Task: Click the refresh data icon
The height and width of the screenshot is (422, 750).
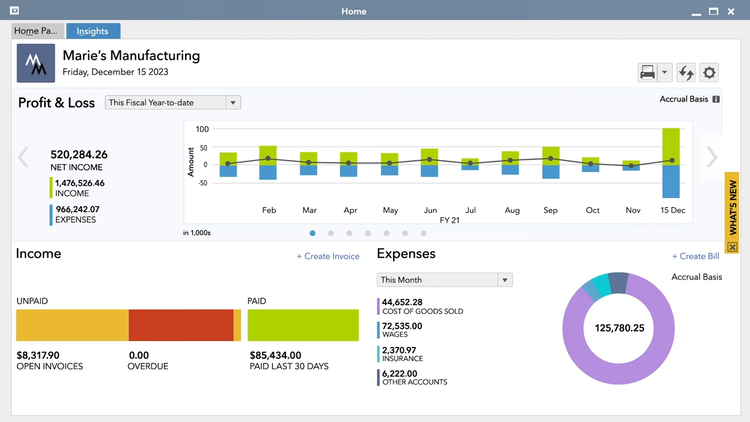Action: 686,73
